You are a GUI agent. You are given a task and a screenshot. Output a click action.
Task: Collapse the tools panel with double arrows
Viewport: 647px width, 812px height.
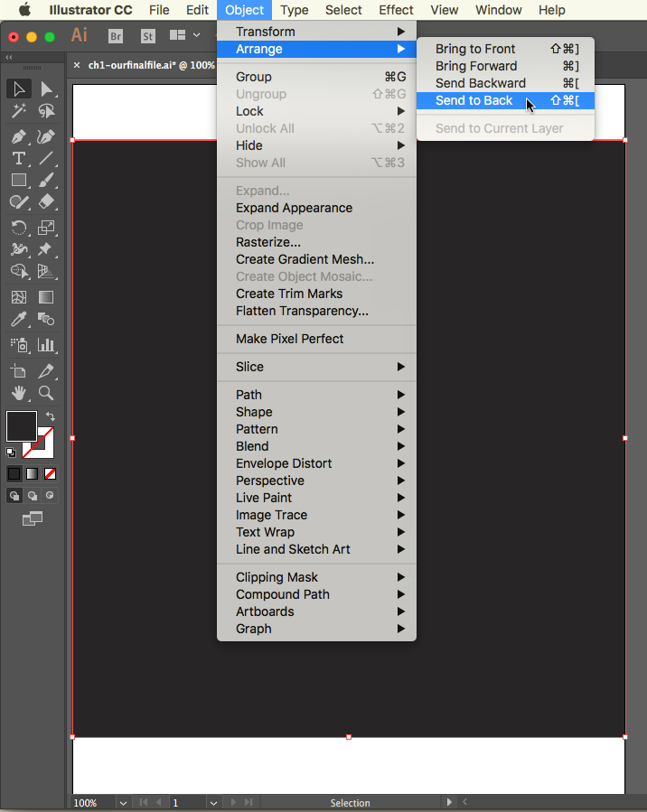[9, 57]
